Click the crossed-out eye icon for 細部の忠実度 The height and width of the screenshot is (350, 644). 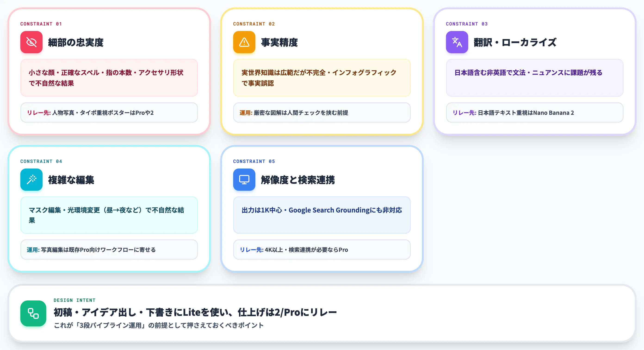coord(31,42)
